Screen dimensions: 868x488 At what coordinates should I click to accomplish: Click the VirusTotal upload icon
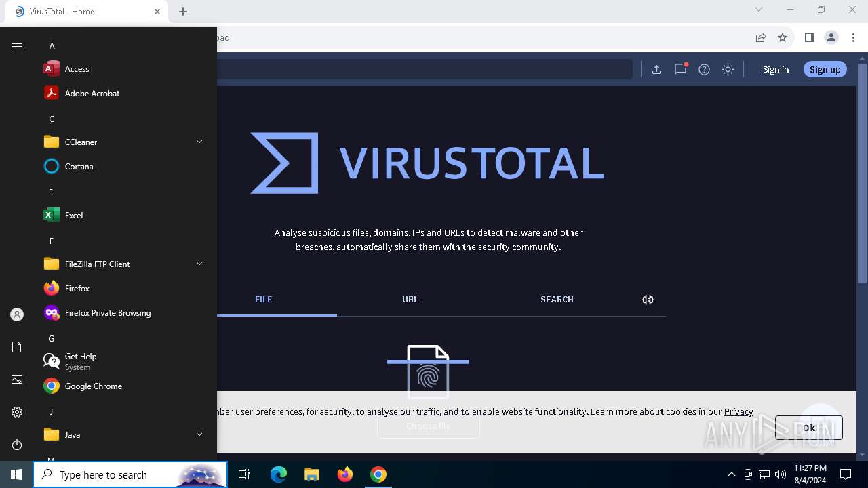coord(656,69)
